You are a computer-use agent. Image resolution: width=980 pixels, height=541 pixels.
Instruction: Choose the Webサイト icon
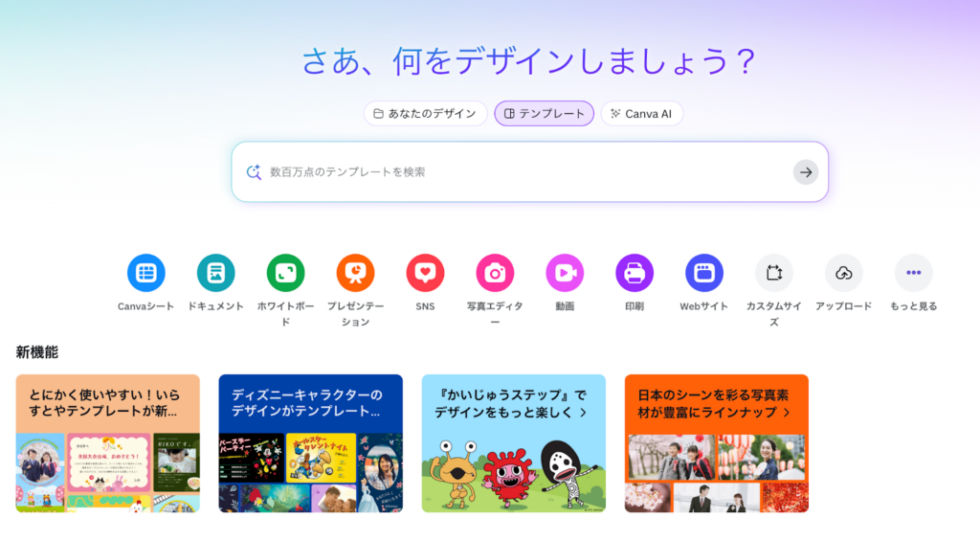tap(704, 273)
